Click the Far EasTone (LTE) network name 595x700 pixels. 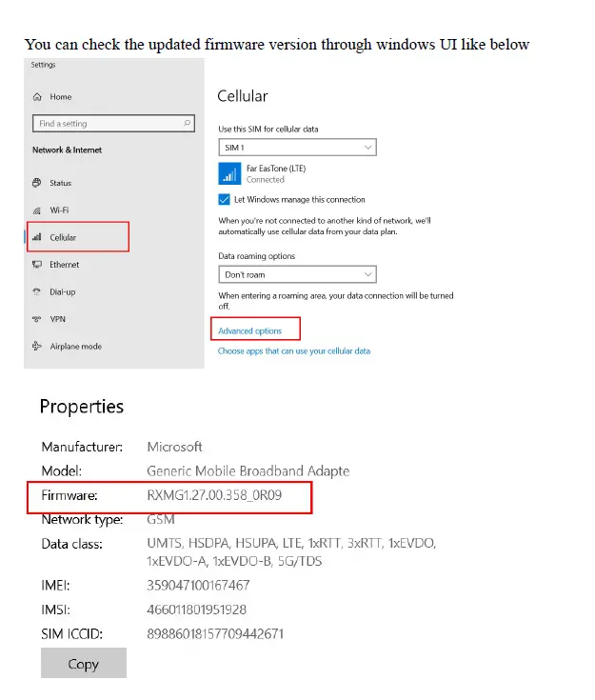coord(276,169)
